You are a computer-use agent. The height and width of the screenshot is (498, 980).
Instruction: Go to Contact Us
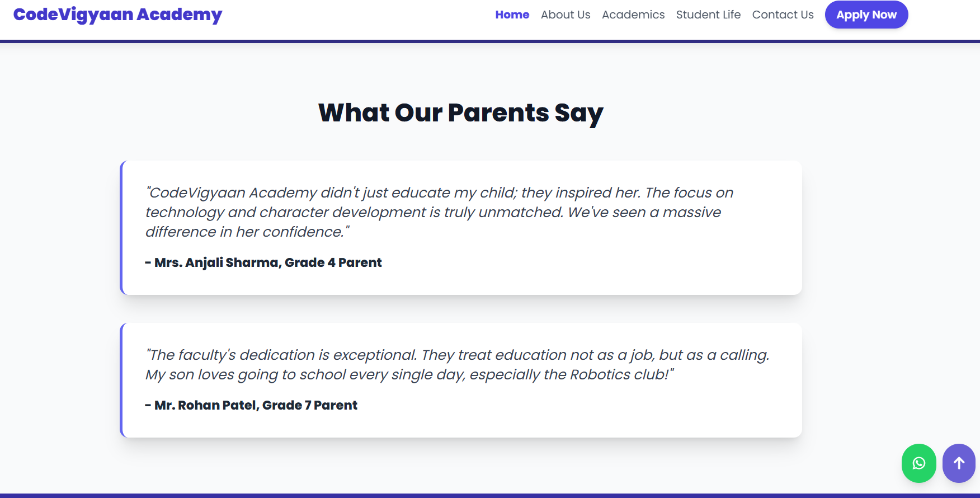pos(783,15)
